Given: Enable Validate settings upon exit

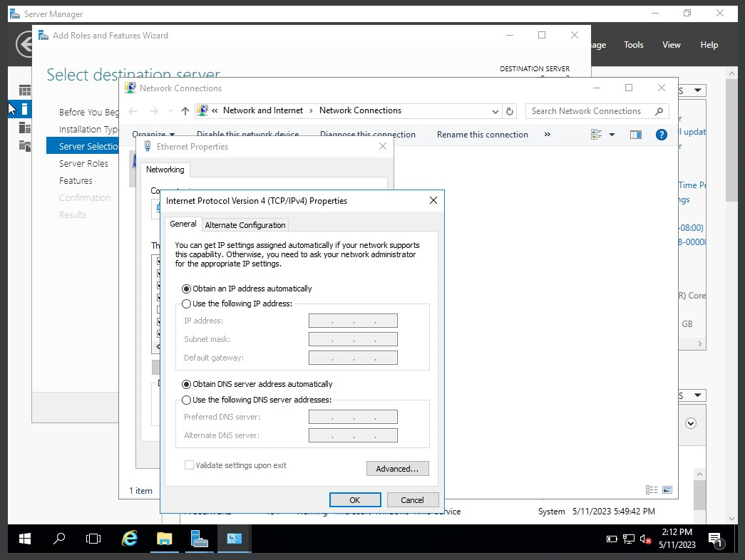Looking at the screenshot, I should (x=189, y=465).
